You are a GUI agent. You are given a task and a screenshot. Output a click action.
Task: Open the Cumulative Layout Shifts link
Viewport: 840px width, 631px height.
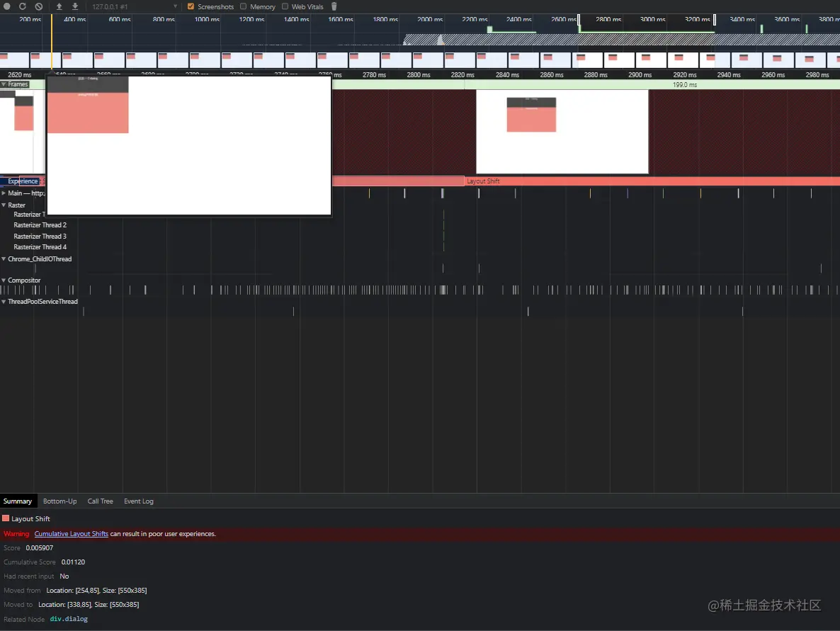[72, 534]
